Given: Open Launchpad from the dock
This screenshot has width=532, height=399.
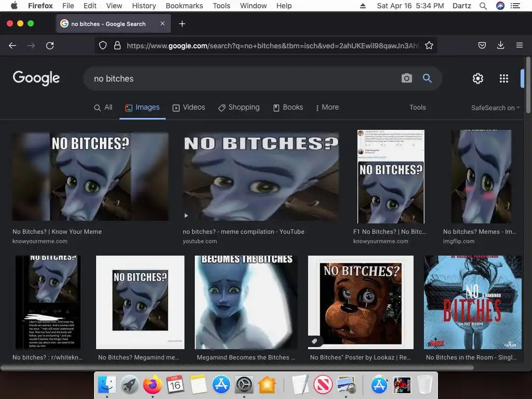Looking at the screenshot, I should tap(129, 385).
